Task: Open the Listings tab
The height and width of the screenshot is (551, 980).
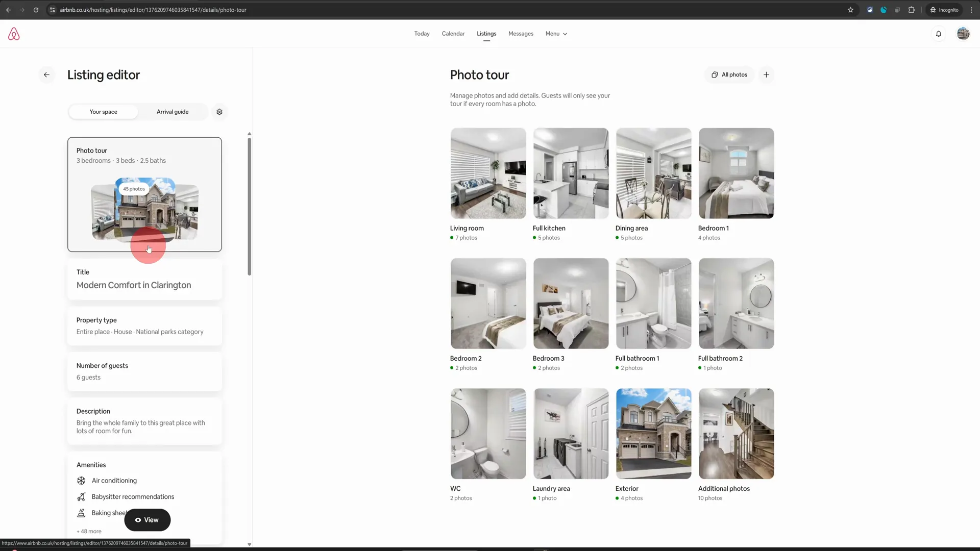Action: (486, 34)
